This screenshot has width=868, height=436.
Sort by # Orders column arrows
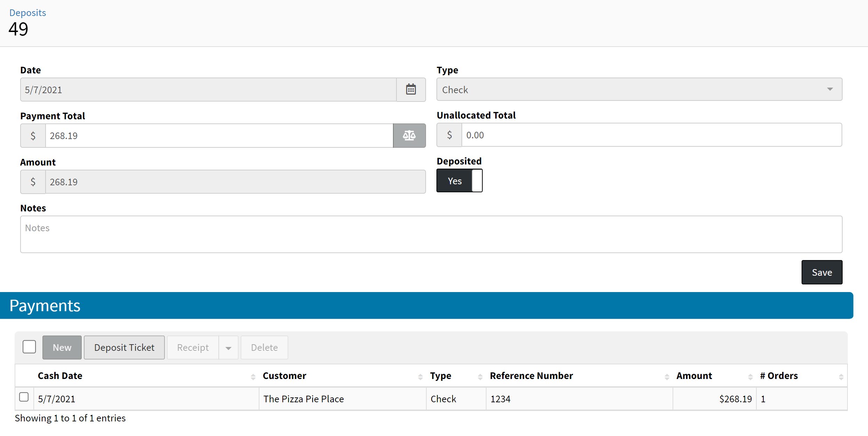click(841, 377)
